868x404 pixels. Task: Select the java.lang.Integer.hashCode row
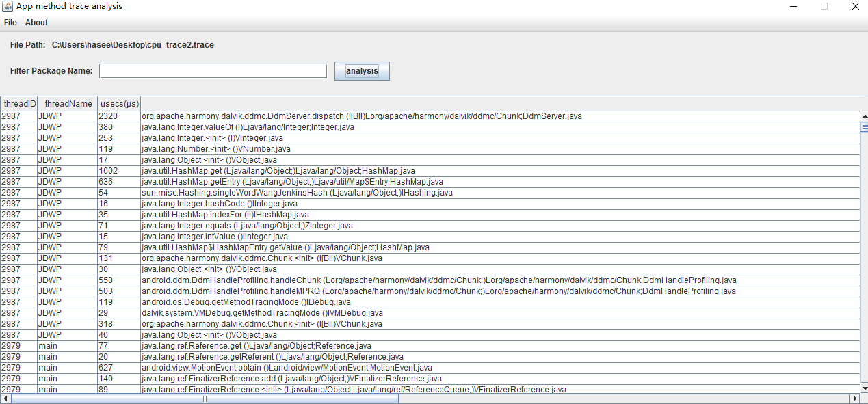tap(430, 204)
